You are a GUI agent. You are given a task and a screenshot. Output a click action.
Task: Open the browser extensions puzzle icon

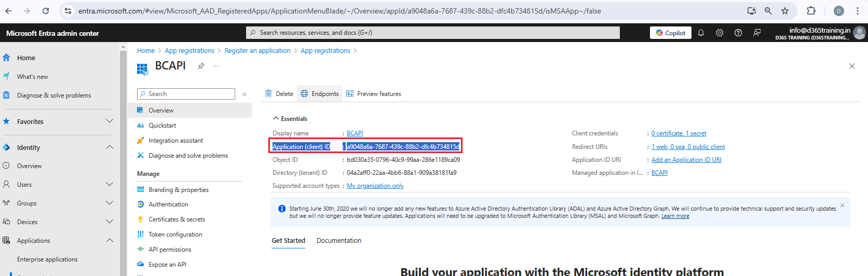coord(811,11)
